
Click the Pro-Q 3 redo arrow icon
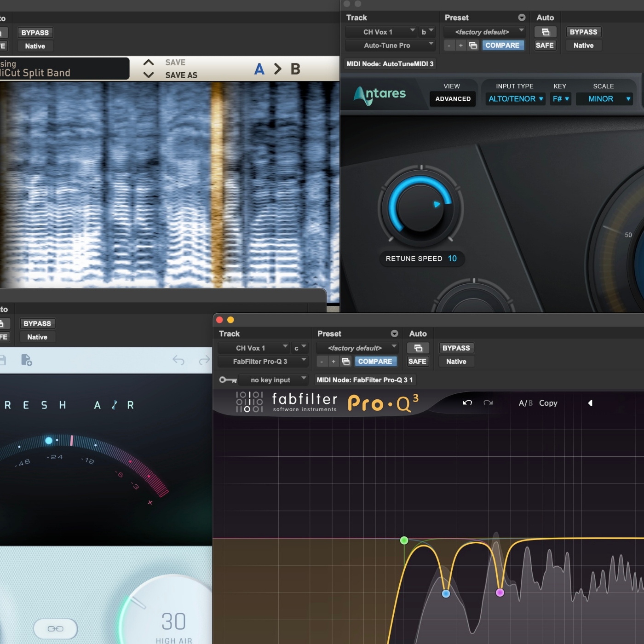(x=488, y=403)
